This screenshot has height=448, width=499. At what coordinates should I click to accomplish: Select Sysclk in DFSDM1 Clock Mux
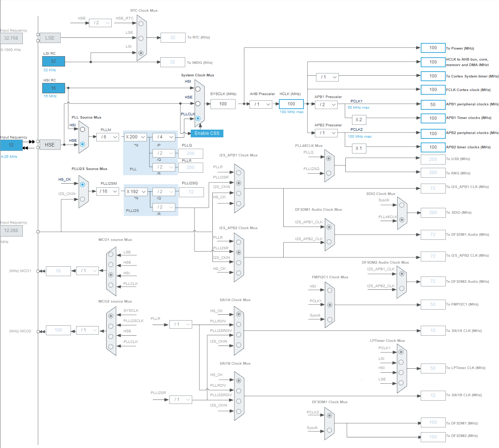pyautogui.click(x=329, y=430)
